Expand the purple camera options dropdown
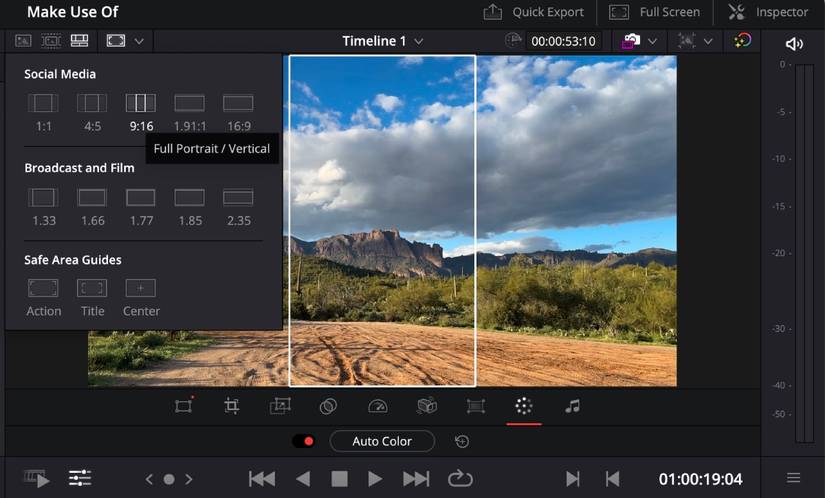 [x=652, y=41]
